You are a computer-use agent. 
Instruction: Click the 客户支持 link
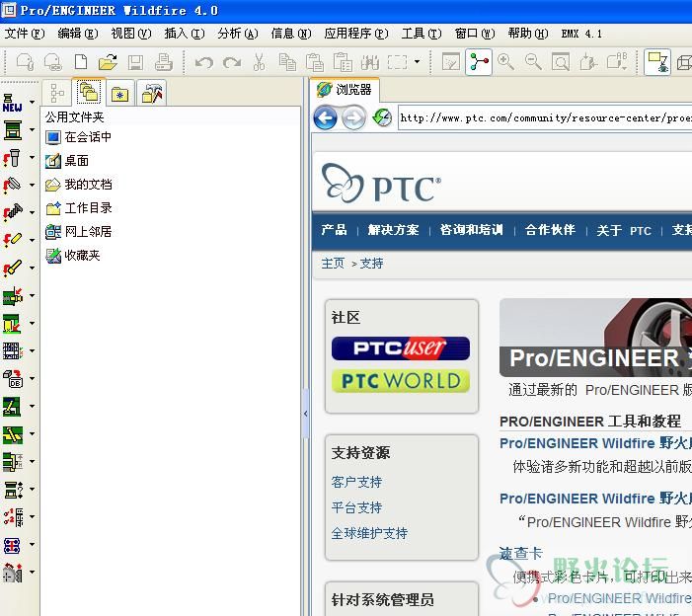356,482
